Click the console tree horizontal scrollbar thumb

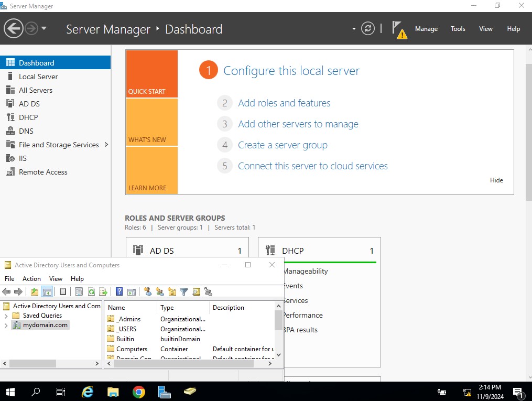point(32,363)
